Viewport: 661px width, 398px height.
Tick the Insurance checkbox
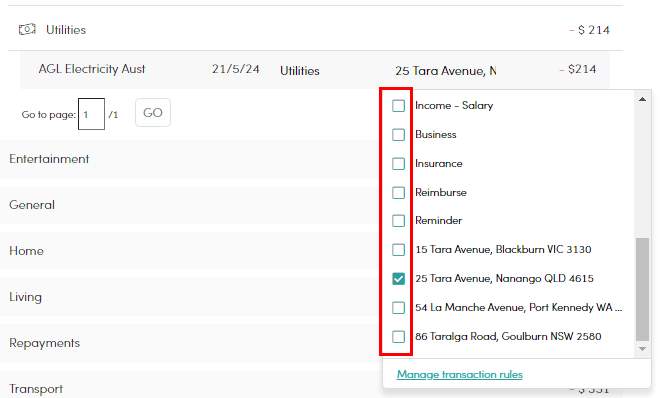point(398,164)
